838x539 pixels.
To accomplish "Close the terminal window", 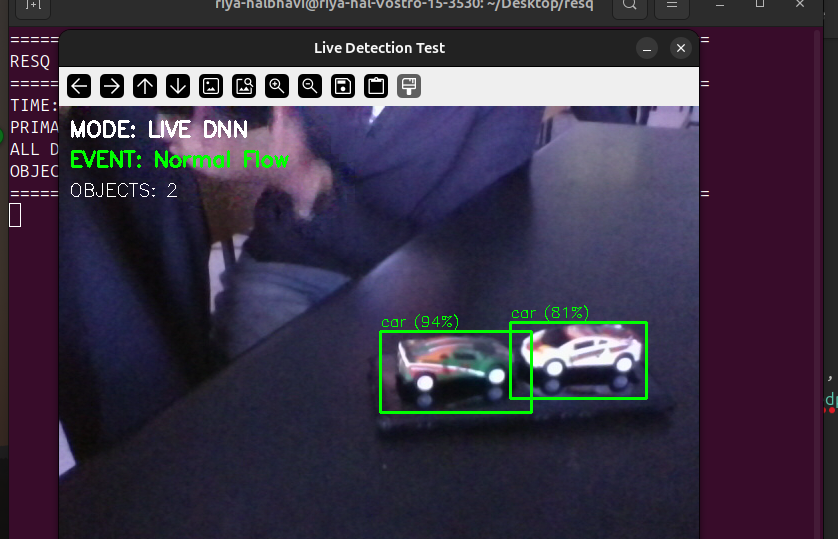I will [800, 4].
